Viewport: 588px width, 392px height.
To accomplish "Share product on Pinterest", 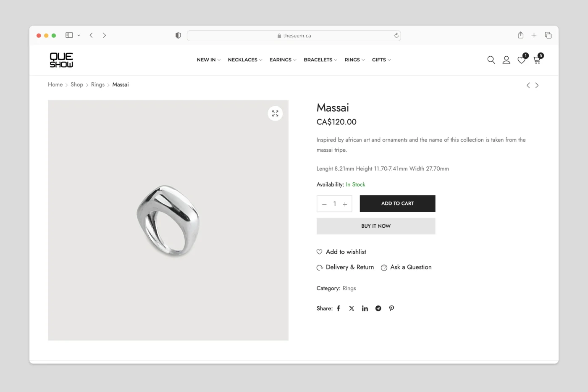I will (x=391, y=308).
